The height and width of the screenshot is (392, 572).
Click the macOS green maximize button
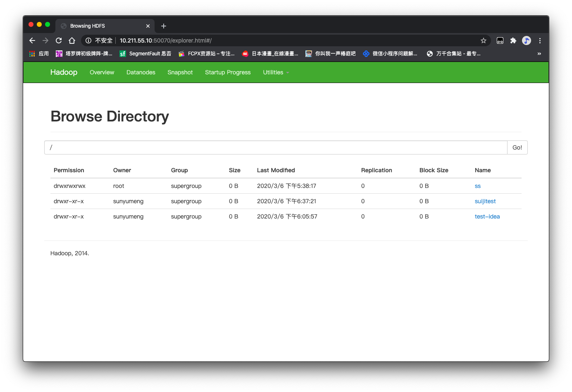tap(48, 24)
